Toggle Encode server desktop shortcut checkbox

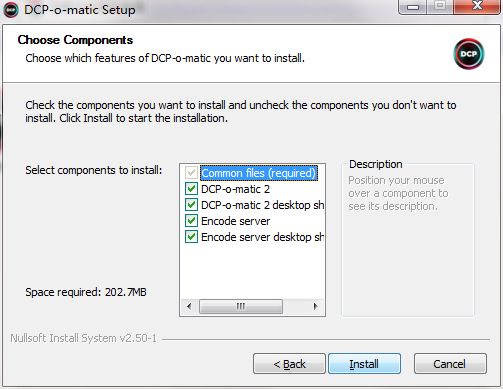191,237
